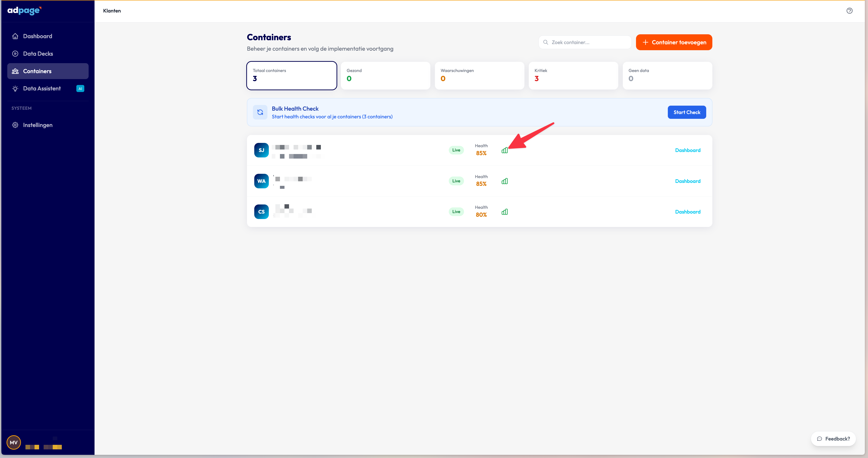The height and width of the screenshot is (458, 868).
Task: Click the SJ container avatar
Action: [261, 150]
